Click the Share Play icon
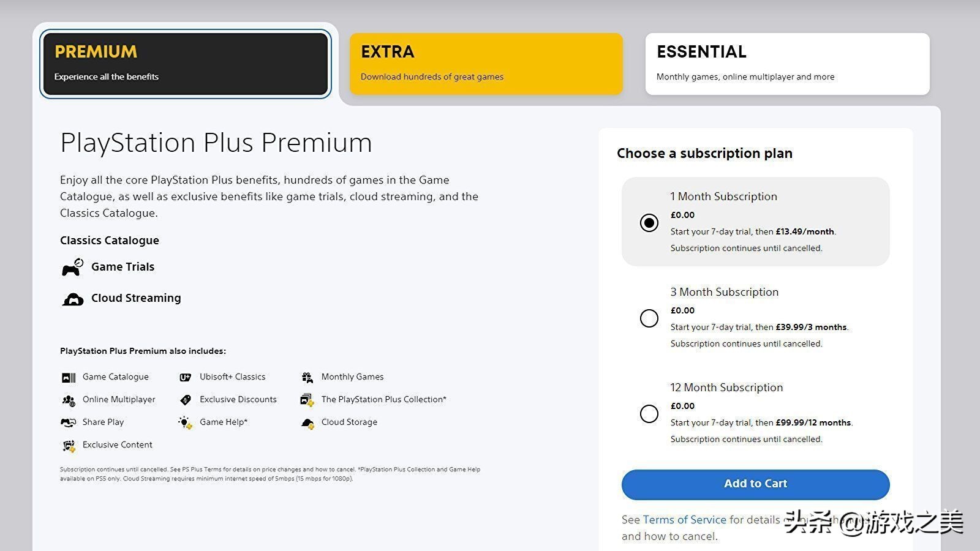 pyautogui.click(x=69, y=422)
